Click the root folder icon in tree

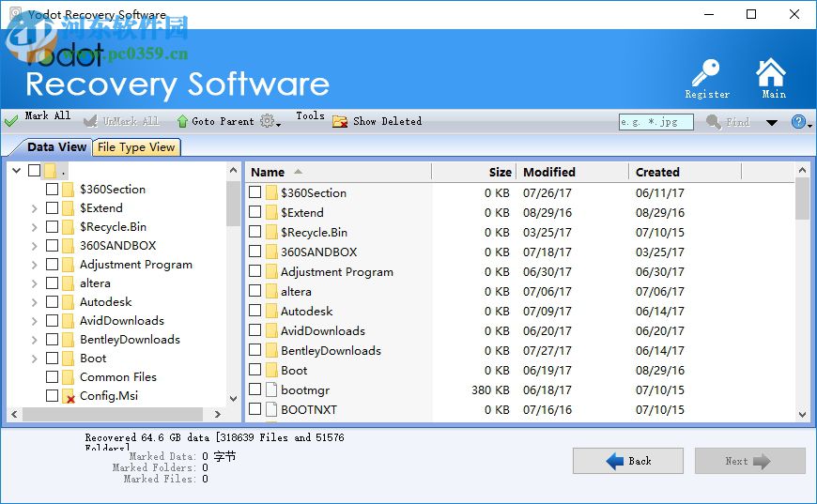click(50, 171)
